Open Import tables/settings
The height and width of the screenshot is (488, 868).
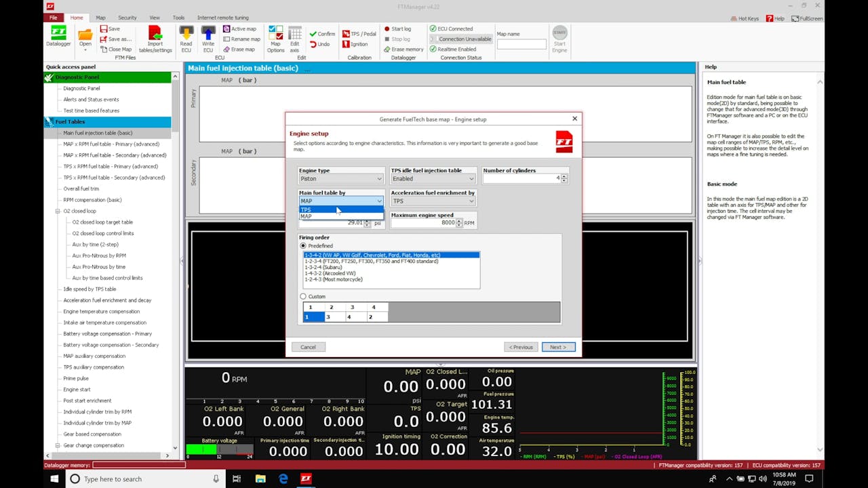click(x=155, y=37)
